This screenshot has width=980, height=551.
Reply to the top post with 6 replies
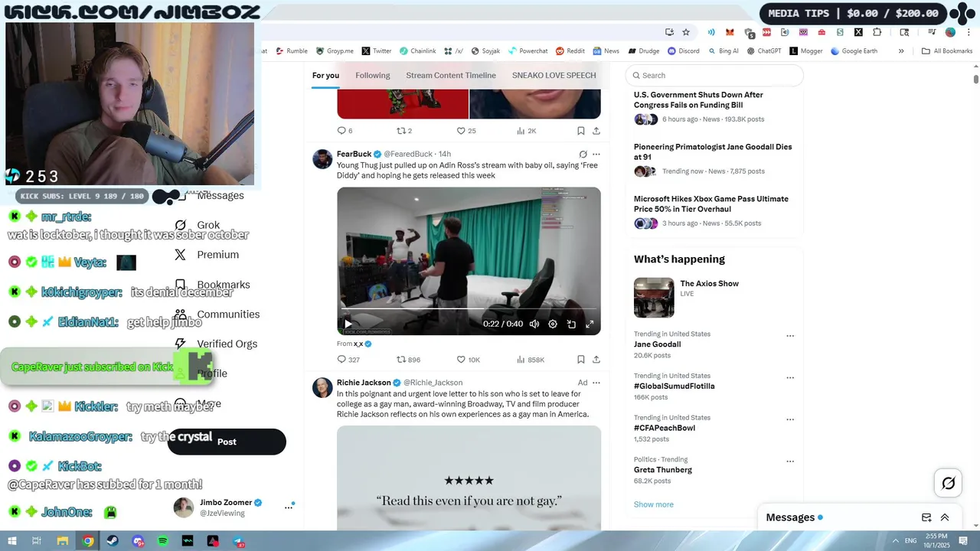(345, 131)
